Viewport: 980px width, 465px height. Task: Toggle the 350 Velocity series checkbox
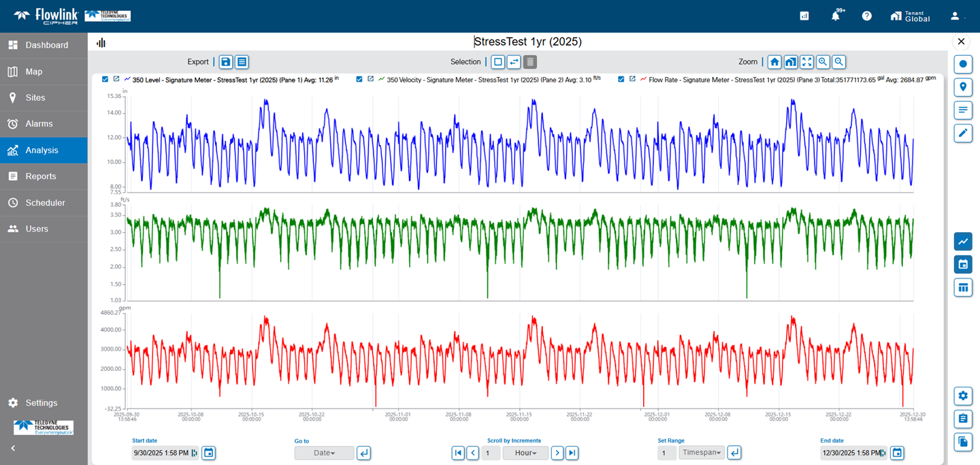(359, 80)
